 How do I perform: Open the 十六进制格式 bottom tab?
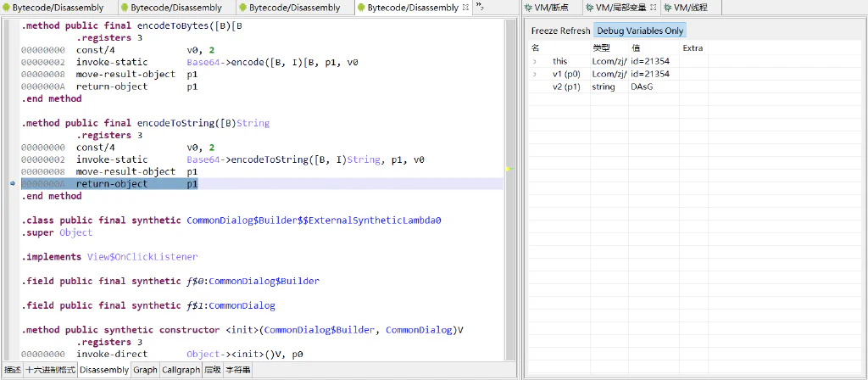pos(50,370)
